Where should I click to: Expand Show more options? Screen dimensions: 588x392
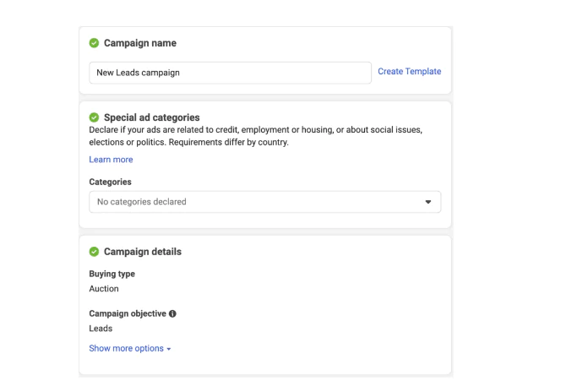tap(125, 348)
